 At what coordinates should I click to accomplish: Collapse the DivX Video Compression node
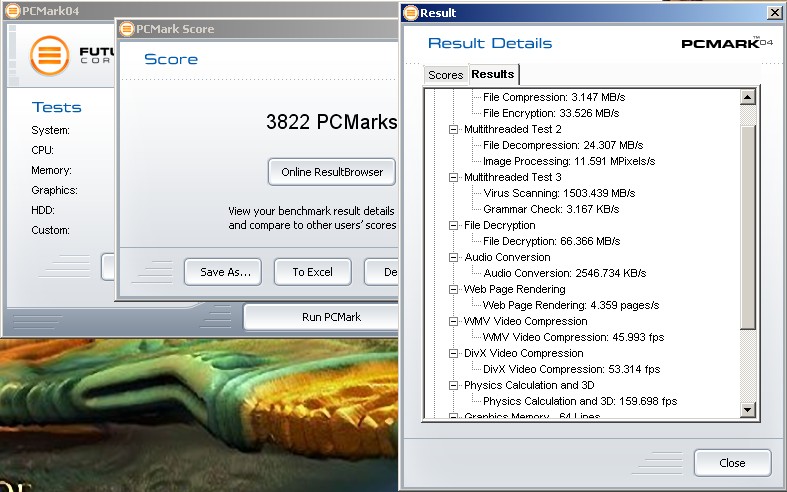(x=453, y=353)
